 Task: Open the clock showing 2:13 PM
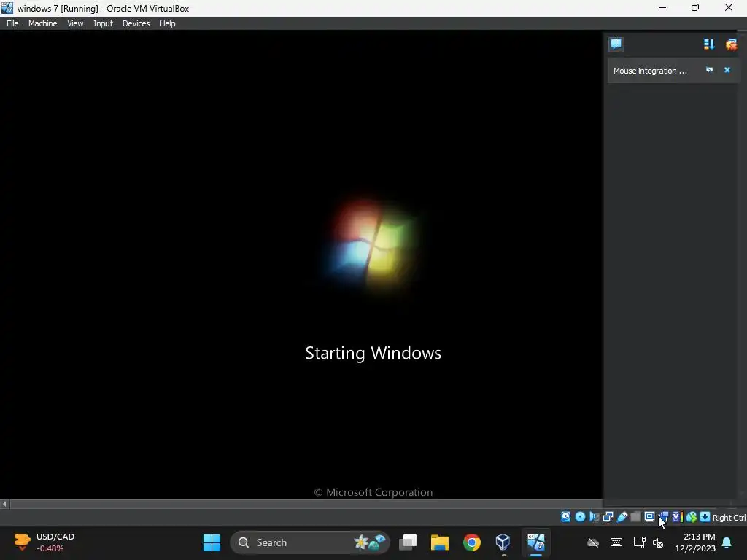tap(695, 542)
